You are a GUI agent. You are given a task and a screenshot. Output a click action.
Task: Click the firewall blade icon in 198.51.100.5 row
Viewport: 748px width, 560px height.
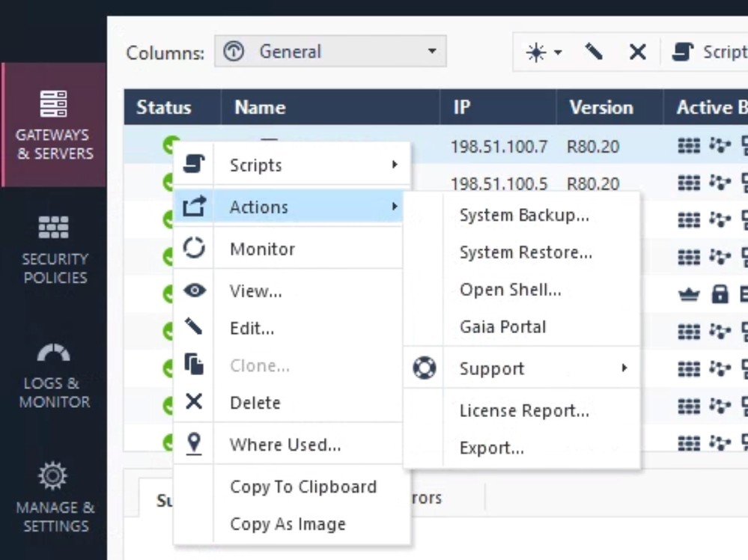(689, 183)
